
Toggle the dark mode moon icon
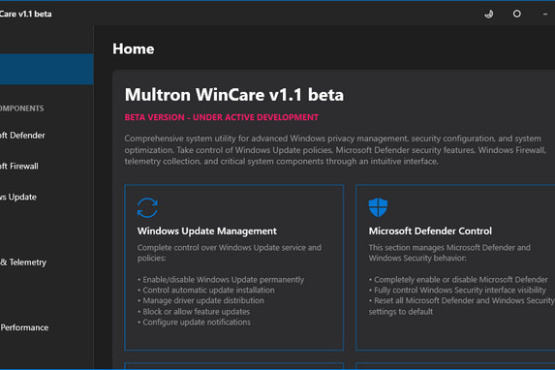click(489, 14)
